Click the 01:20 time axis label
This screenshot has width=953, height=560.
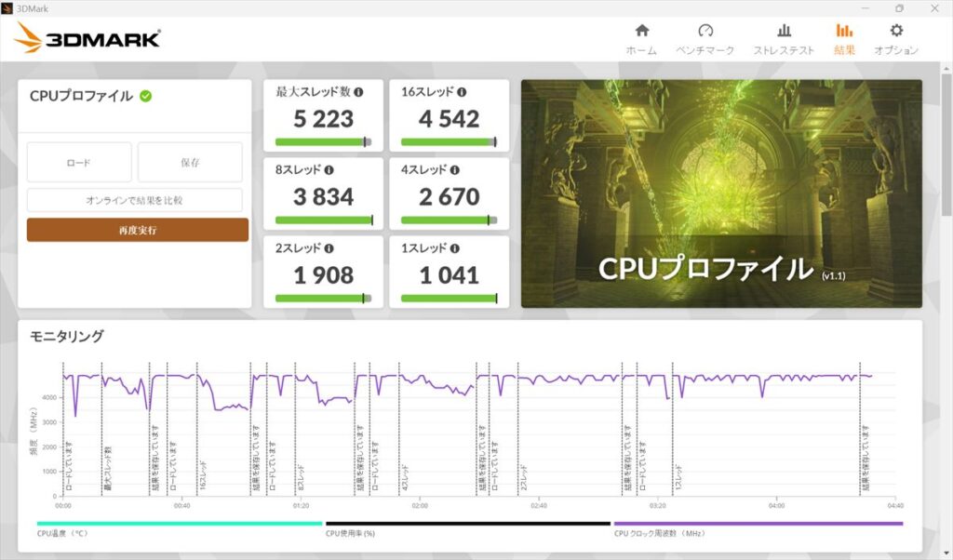coord(301,505)
